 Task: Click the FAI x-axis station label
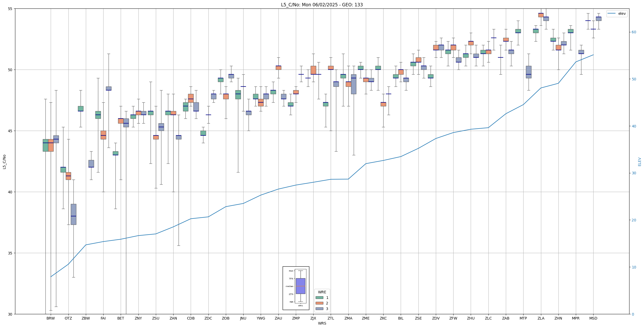(x=103, y=318)
